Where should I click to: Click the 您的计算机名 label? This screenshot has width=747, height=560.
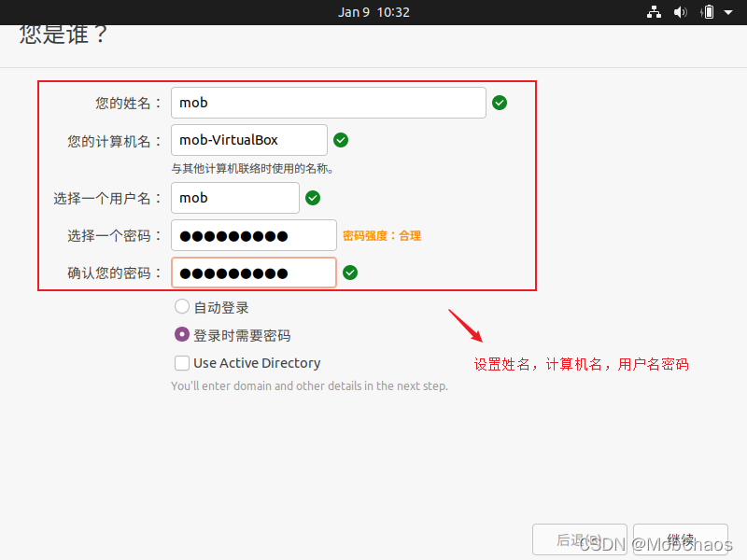click(x=113, y=141)
